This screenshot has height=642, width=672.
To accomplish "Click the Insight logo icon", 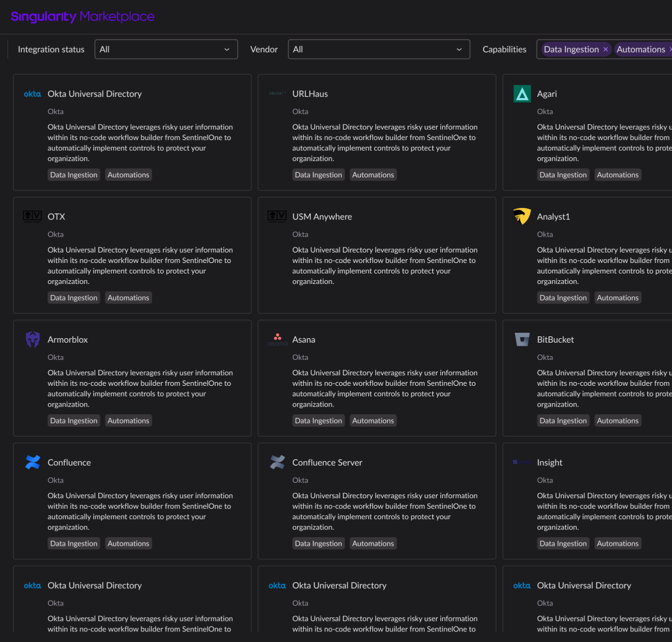I will click(x=521, y=462).
